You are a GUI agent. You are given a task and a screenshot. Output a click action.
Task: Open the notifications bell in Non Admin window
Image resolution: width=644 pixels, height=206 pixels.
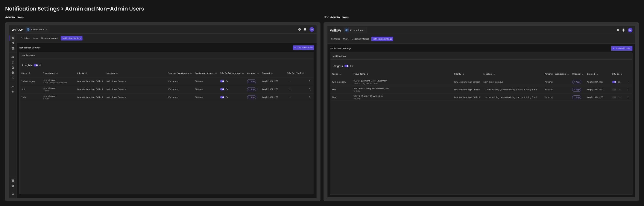click(624, 30)
